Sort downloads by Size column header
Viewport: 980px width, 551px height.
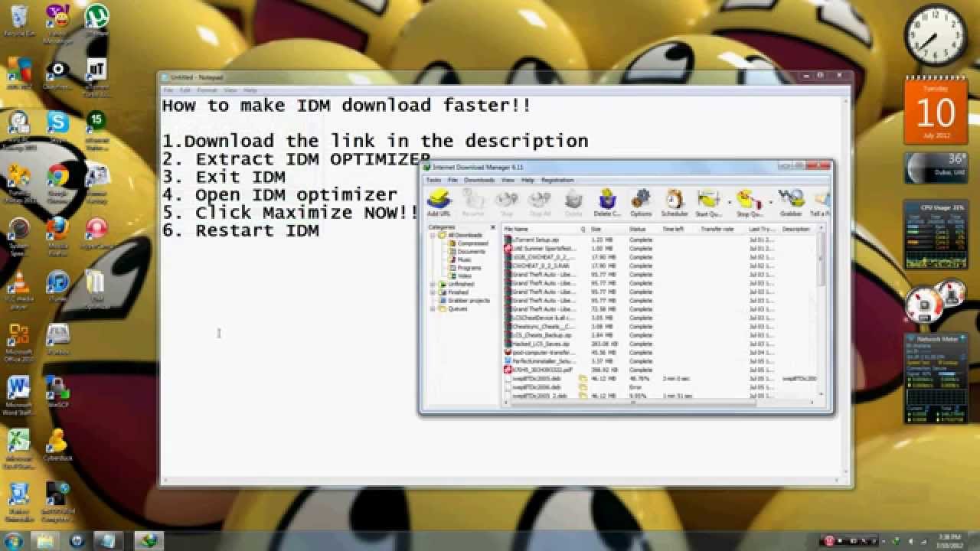click(x=607, y=229)
